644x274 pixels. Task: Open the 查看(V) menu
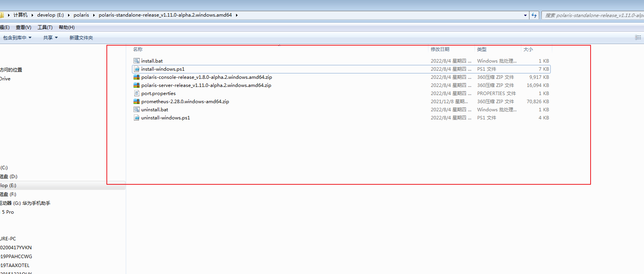point(24,27)
